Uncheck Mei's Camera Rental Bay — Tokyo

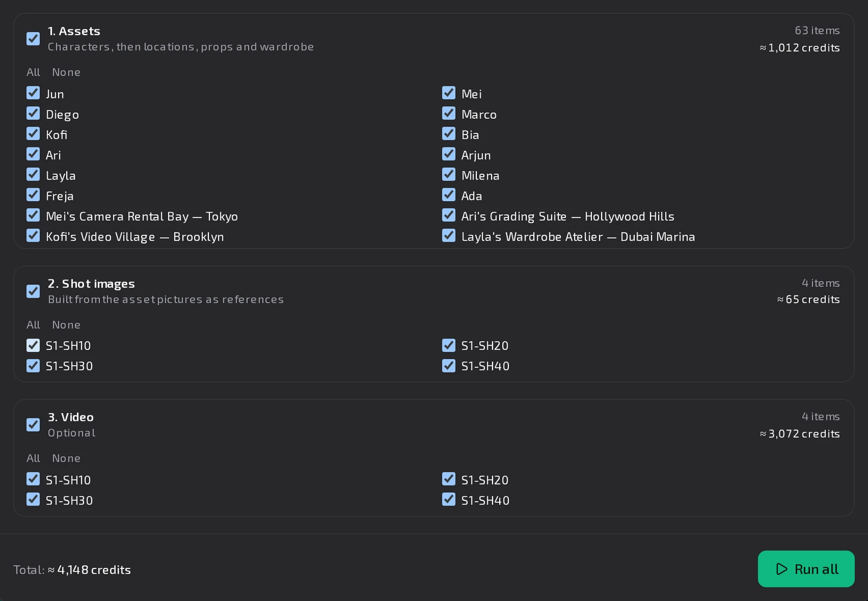[x=33, y=216]
